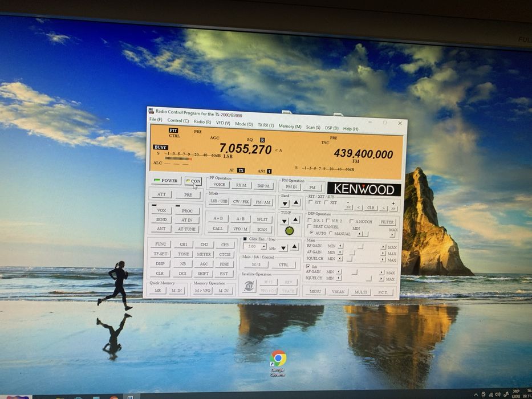This screenshot has width=532, height=399.
Task: Click Sub SQUELCH right arrow
Action: point(381,279)
